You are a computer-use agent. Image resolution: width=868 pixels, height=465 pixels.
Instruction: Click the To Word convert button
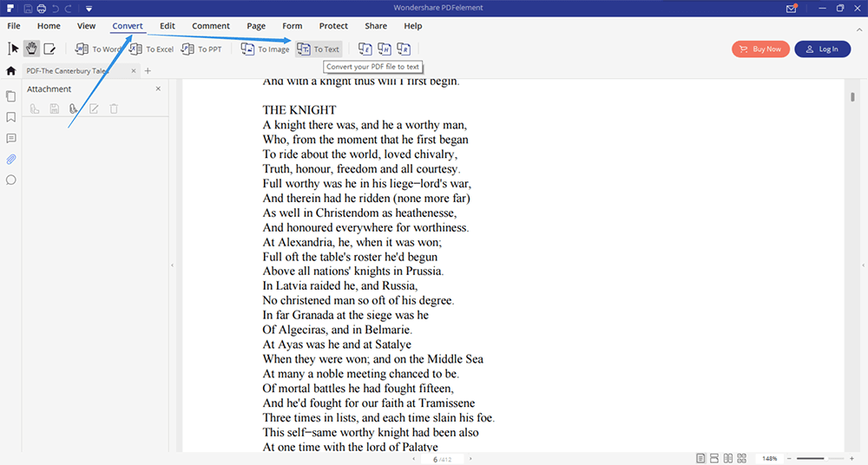pos(98,49)
